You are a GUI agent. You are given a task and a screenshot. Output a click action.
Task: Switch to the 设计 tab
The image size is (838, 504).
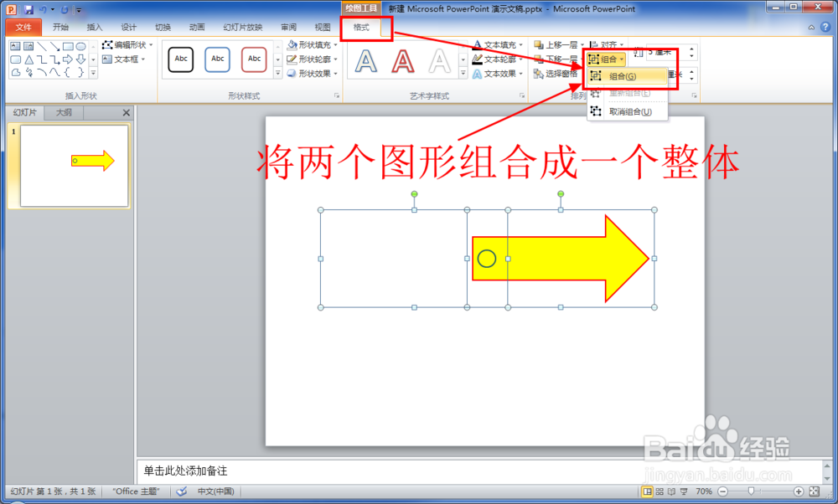pyautogui.click(x=128, y=28)
